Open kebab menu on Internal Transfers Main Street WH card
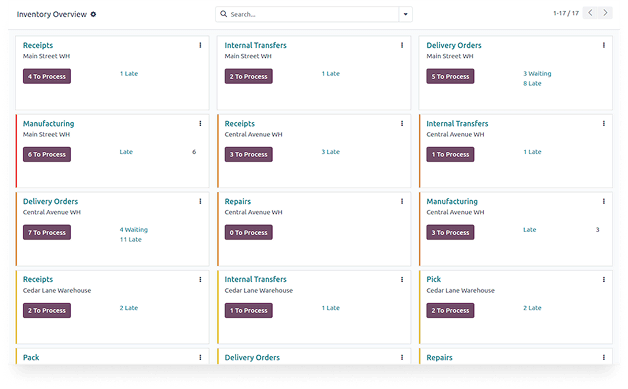628x389 pixels. [402, 45]
